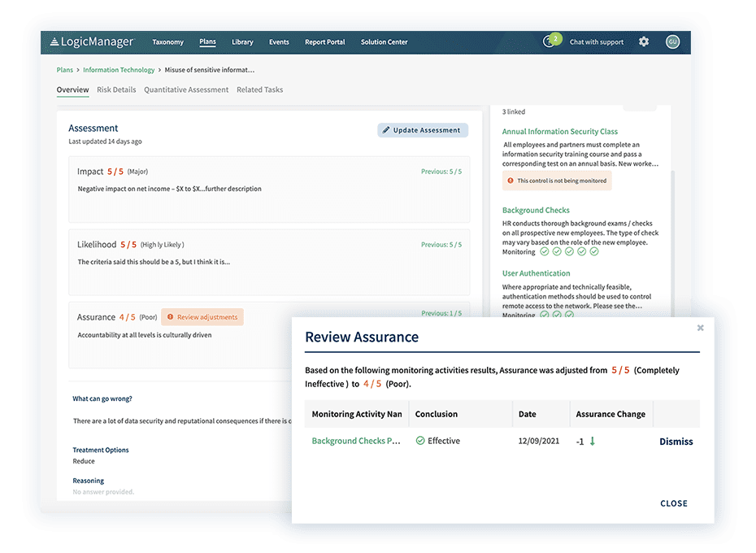Click 'Last updated 14 days ago' text
The height and width of the screenshot is (553, 756).
pyautogui.click(x=105, y=142)
